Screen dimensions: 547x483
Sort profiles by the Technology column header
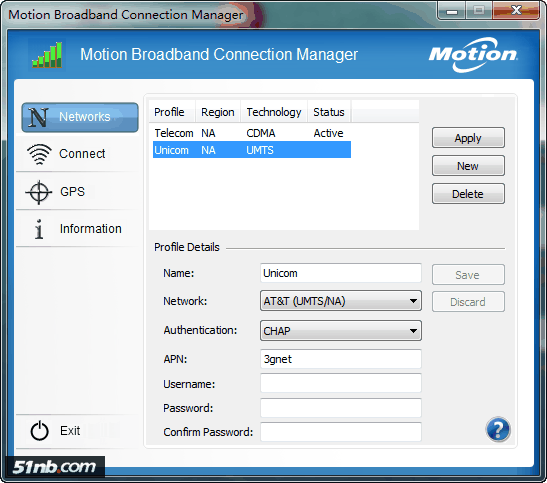tap(274, 112)
